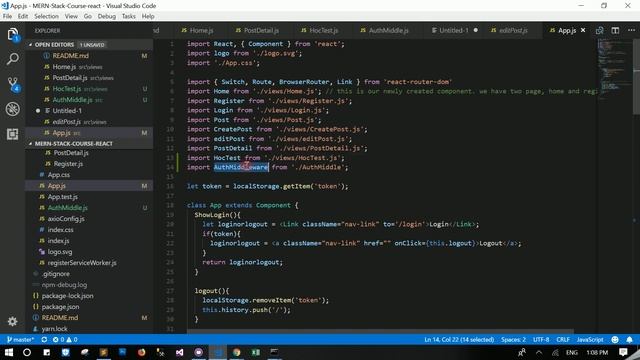This screenshot has width=640, height=360.
Task: Open the Windows Action Center
Action: pyautogui.click(x=623, y=352)
